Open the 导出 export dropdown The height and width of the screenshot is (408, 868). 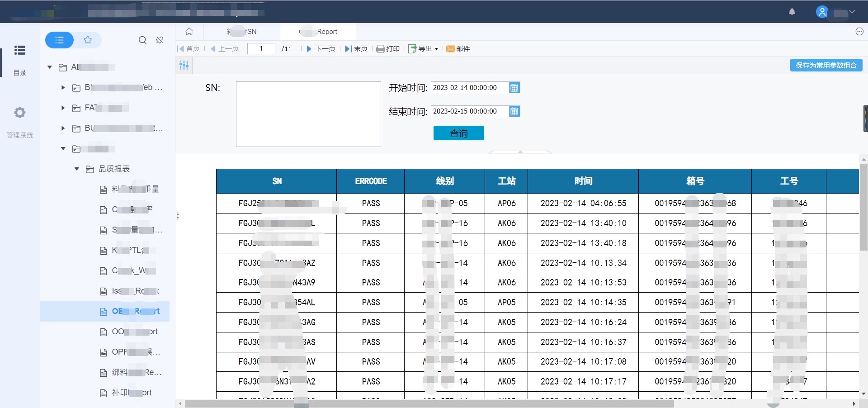[x=424, y=49]
